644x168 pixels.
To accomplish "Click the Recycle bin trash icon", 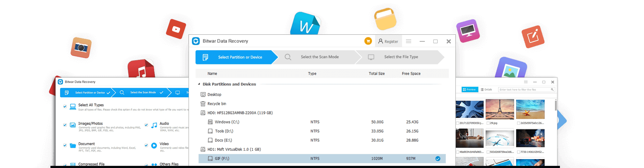I will 203,104.
